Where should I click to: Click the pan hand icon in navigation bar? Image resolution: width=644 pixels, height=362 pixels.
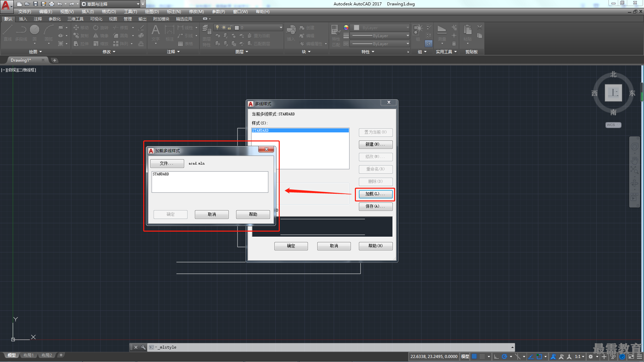click(634, 161)
